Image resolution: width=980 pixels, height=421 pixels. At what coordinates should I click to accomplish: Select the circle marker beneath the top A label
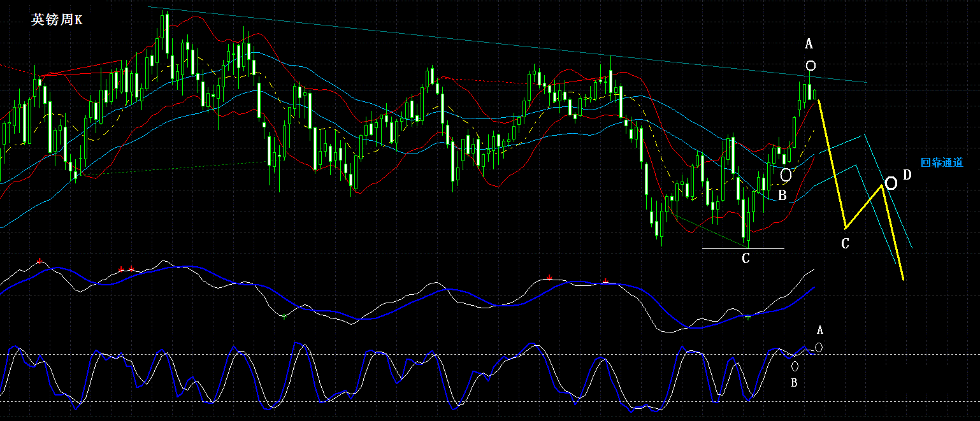point(811,65)
